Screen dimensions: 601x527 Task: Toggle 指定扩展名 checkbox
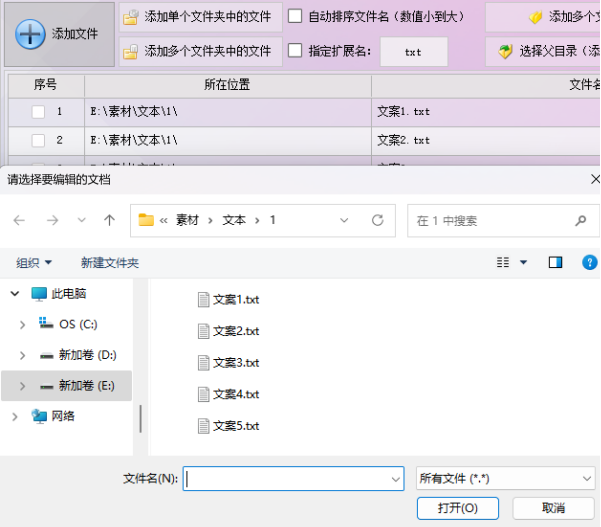295,50
